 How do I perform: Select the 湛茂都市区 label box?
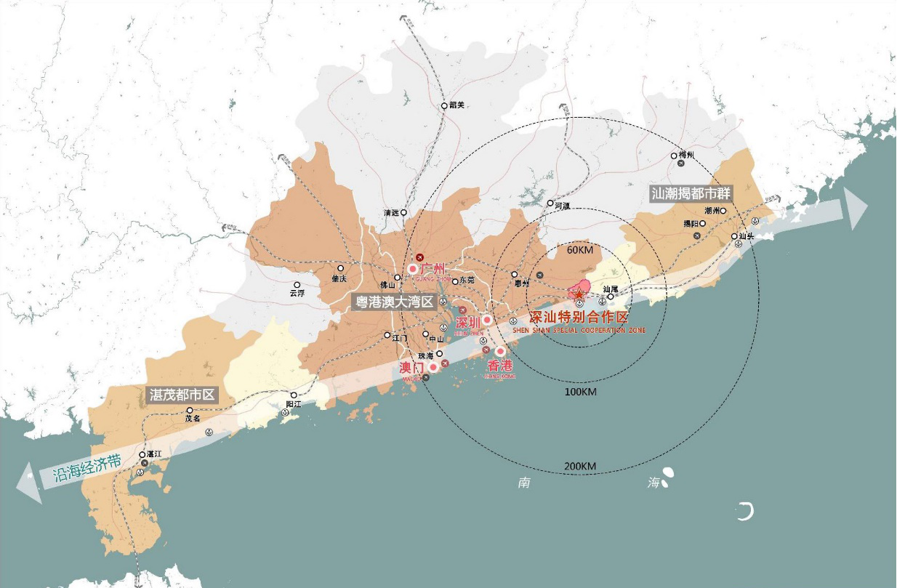[181, 395]
